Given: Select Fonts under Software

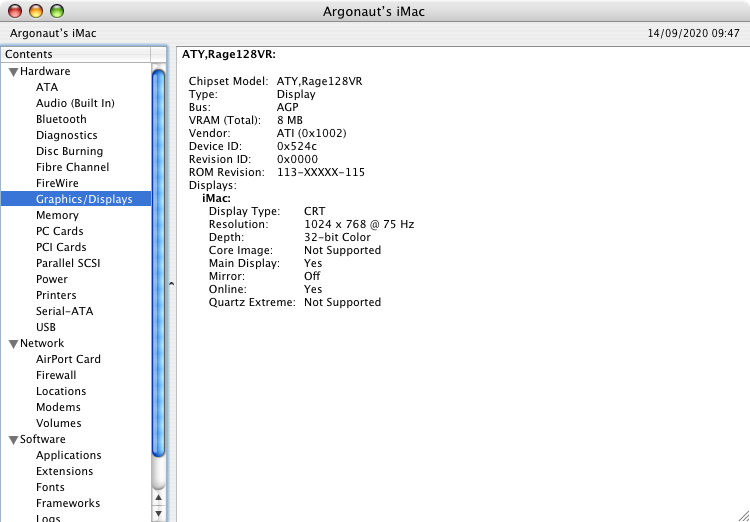Looking at the screenshot, I should point(50,487).
